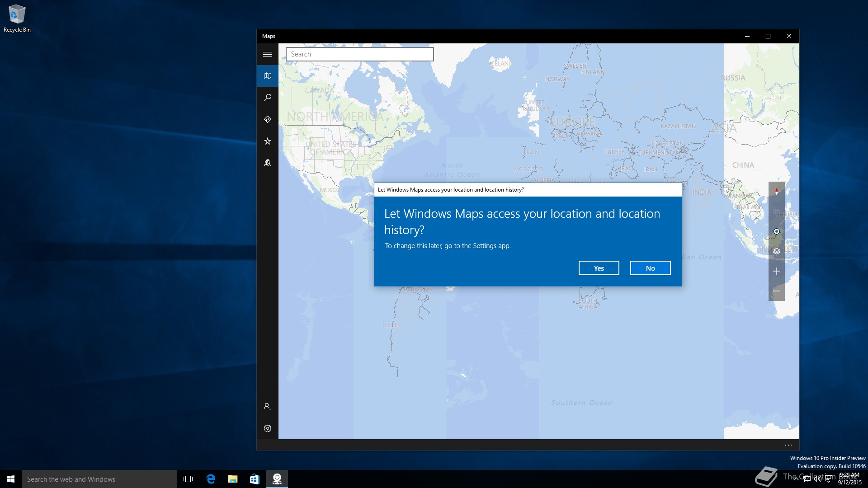Open the Search pane magnifier icon

[268, 98]
